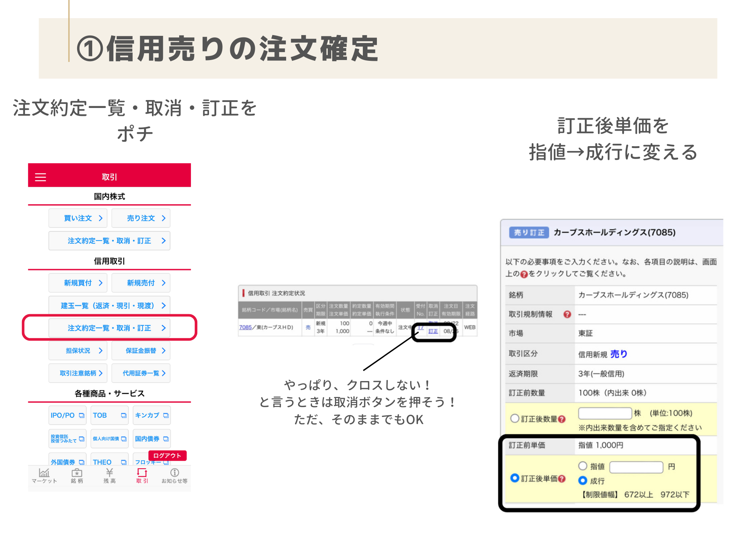Open the 保証金振替 menu item
The height and width of the screenshot is (534, 756).
coord(141,350)
